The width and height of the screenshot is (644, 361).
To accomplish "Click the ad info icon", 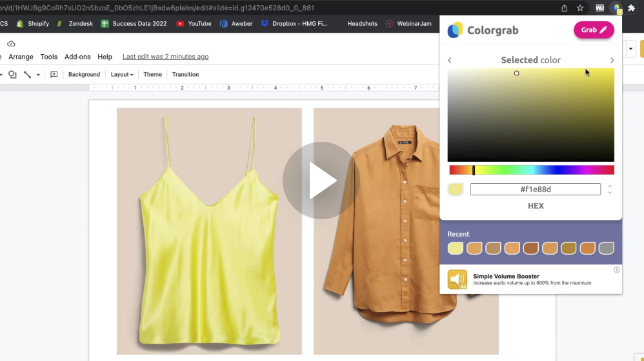I will tap(617, 270).
